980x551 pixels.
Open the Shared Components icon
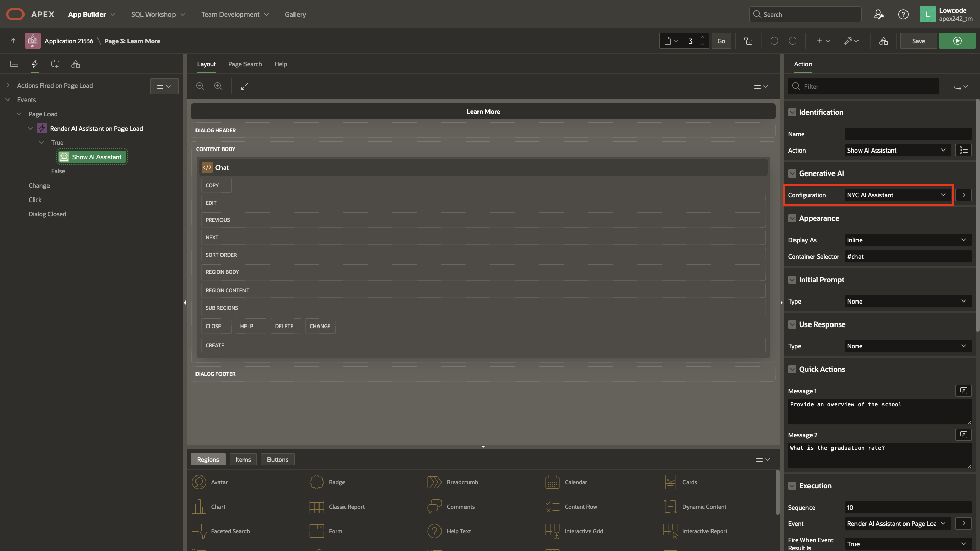884,41
